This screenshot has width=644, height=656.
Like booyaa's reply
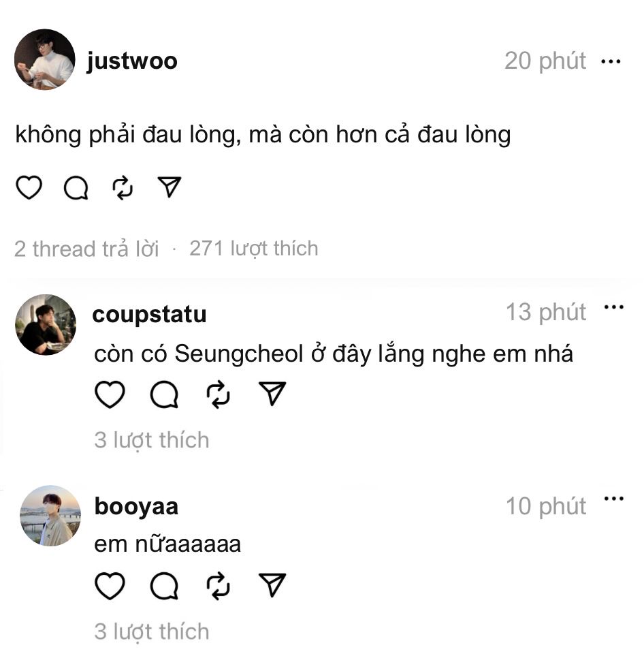pyautogui.click(x=110, y=585)
